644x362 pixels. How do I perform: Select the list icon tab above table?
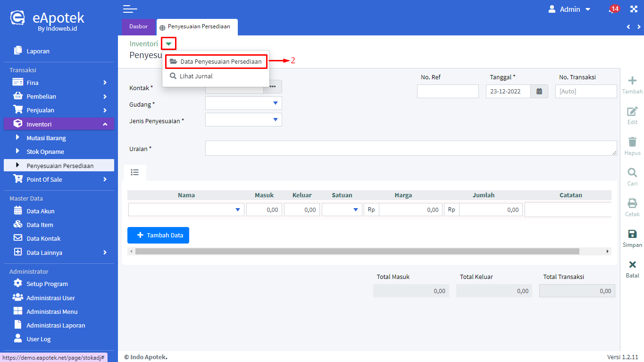pyautogui.click(x=134, y=173)
